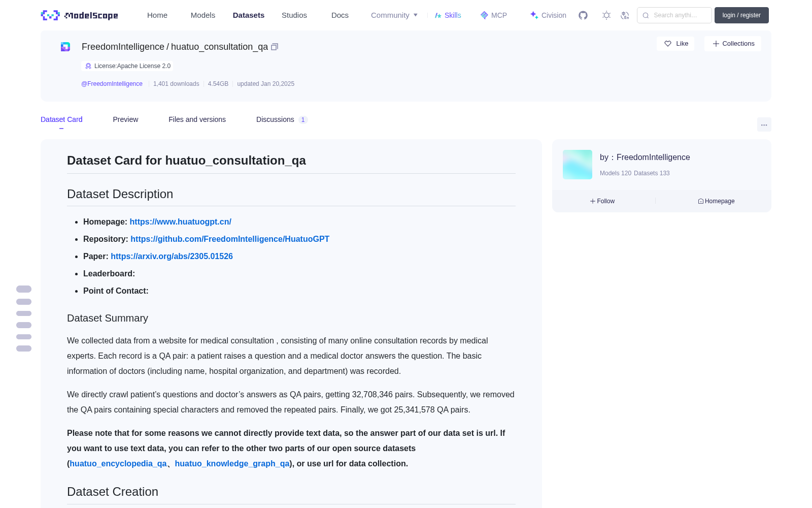Viewport: 812px width, 508px height.
Task: Click the ModelScope logo
Action: [x=79, y=15]
